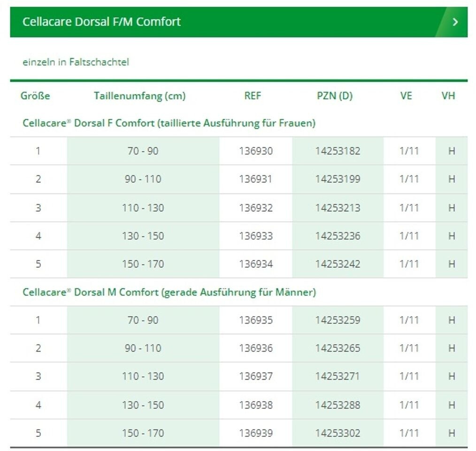Viewport: 476px width, 451px height.
Task: Click the VH column header
Action: [x=448, y=96]
